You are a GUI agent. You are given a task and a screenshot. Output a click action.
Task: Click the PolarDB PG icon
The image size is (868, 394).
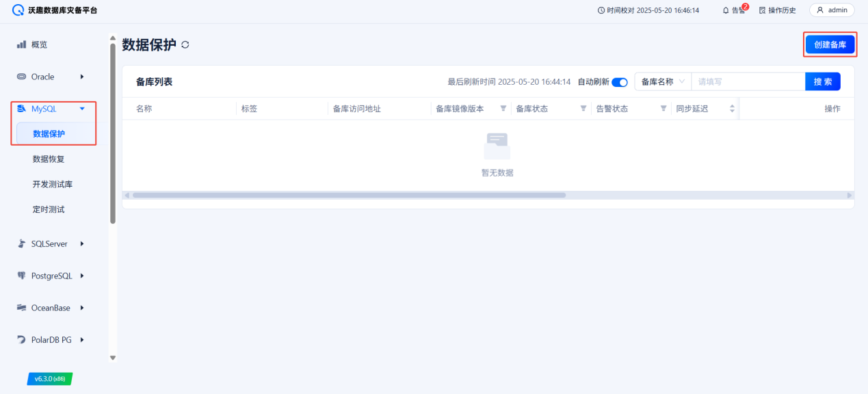click(x=21, y=340)
